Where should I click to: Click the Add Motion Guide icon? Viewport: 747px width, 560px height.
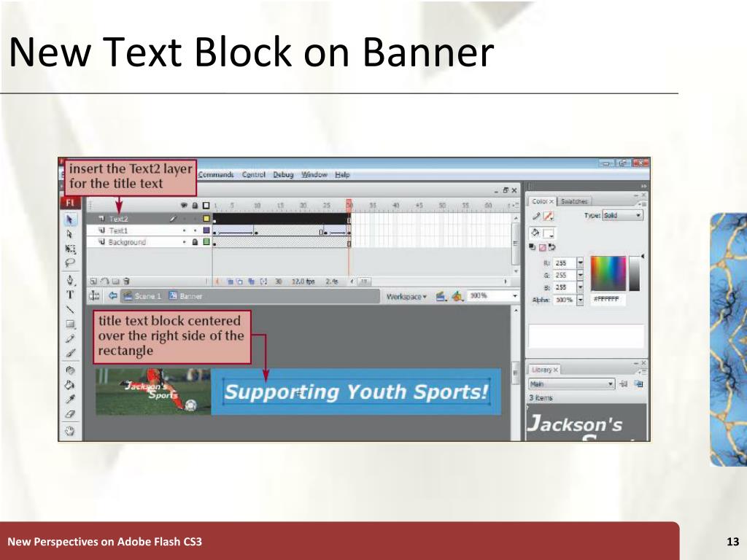105,281
